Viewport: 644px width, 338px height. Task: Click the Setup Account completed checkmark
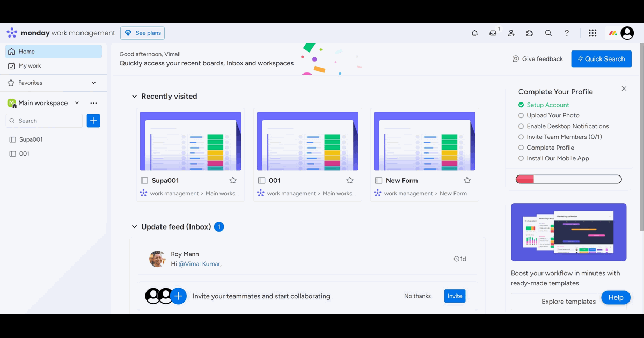pos(521,105)
